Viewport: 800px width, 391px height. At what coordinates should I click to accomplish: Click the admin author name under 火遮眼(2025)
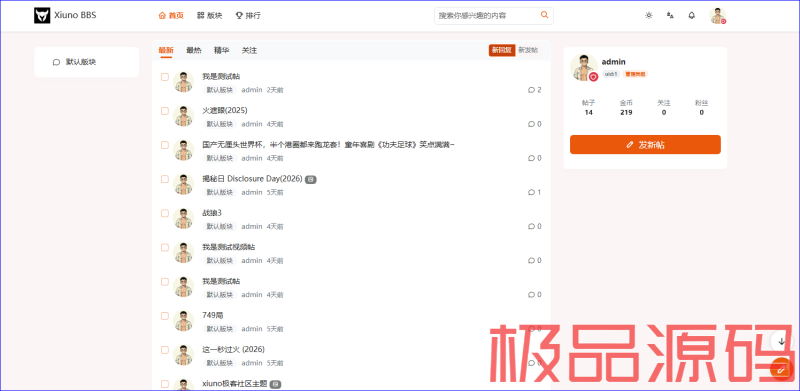pos(252,124)
